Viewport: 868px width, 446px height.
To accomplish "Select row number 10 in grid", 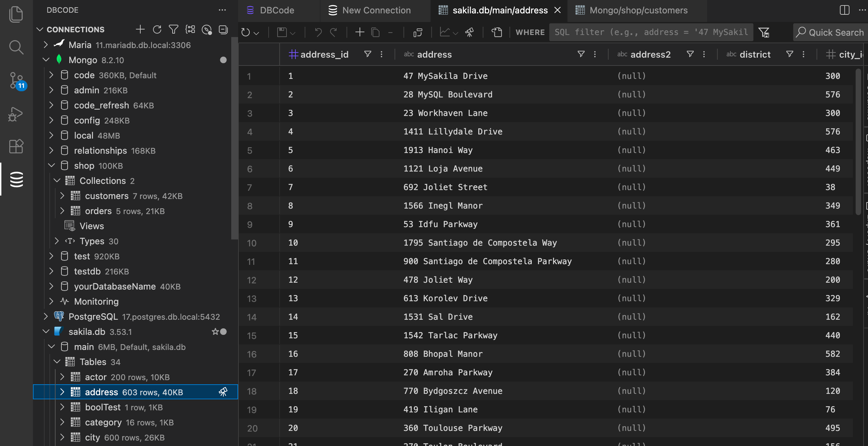I will [252, 243].
